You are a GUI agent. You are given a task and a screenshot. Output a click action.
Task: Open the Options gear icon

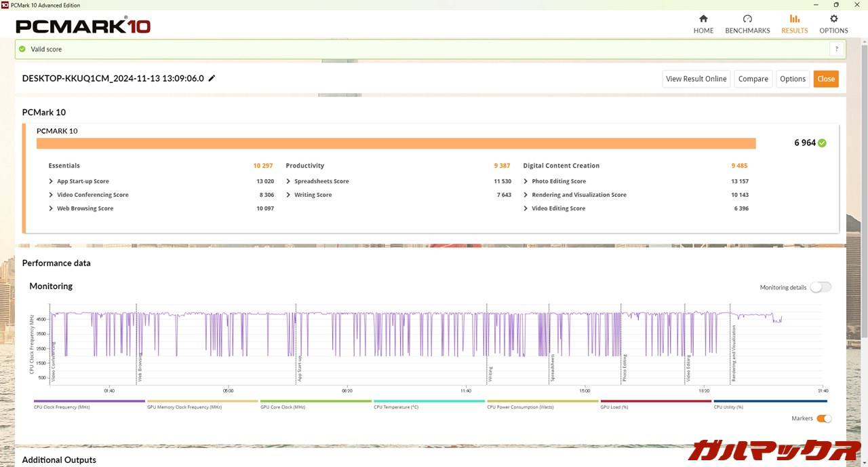click(833, 19)
